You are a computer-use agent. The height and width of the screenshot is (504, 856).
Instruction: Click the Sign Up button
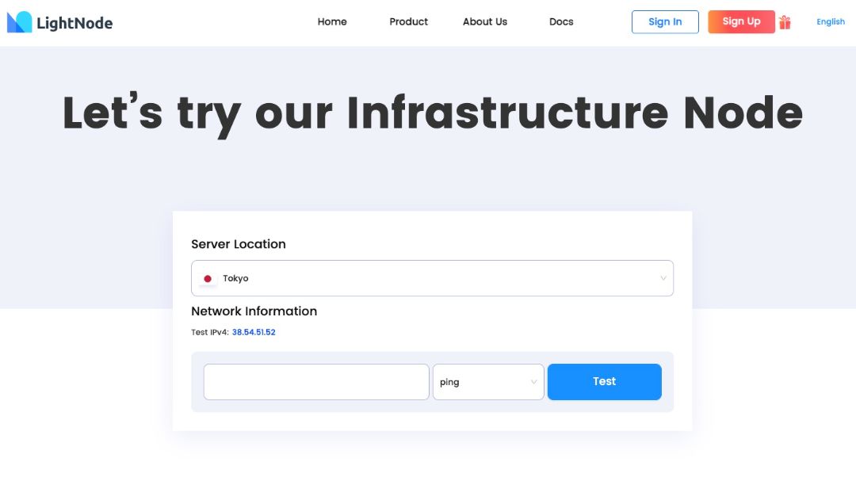740,21
